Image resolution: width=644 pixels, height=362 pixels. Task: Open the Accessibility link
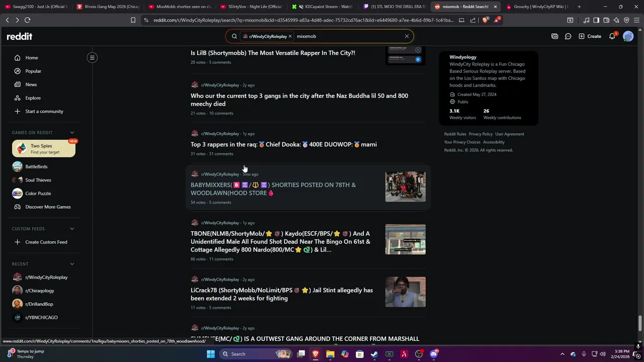point(494,142)
